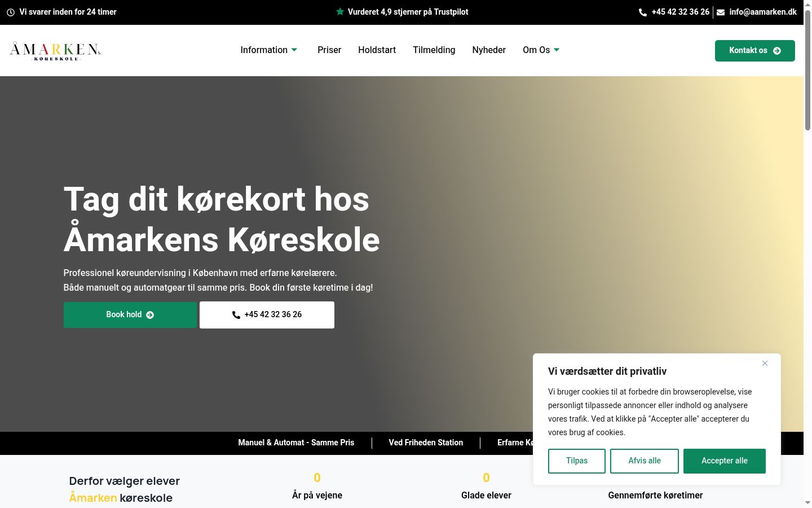The height and width of the screenshot is (508, 812).
Task: Close the cookie privacy popup
Action: 765,363
